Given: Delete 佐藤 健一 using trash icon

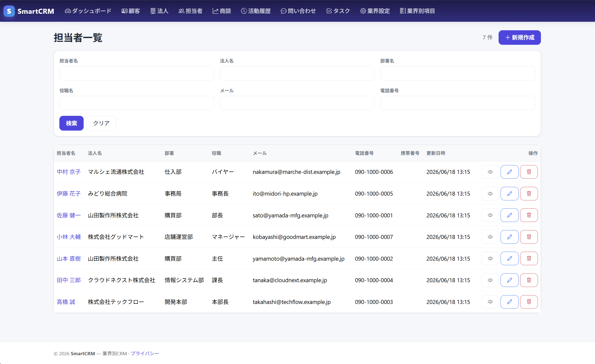Looking at the screenshot, I should click(x=529, y=215).
